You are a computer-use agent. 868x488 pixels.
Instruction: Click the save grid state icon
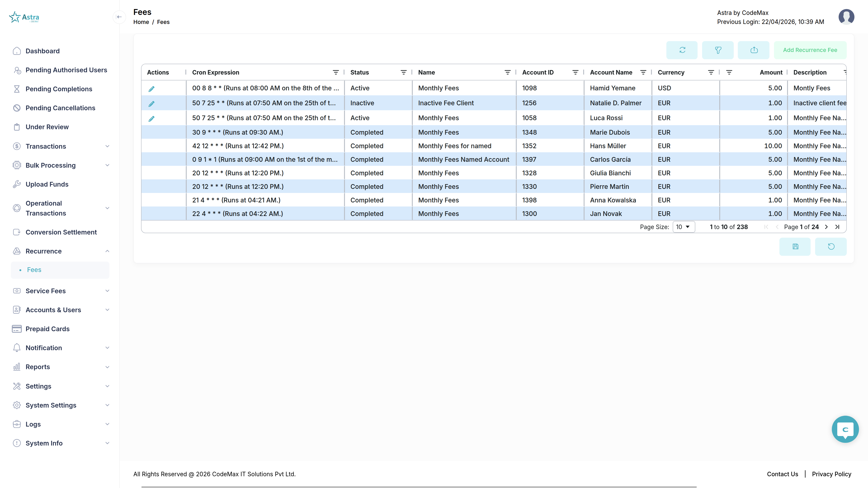pos(795,246)
